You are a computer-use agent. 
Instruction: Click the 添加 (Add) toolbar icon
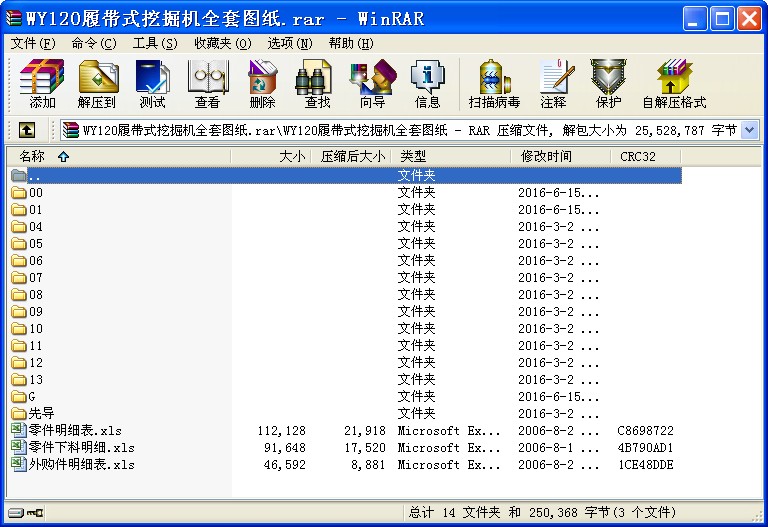click(42, 84)
